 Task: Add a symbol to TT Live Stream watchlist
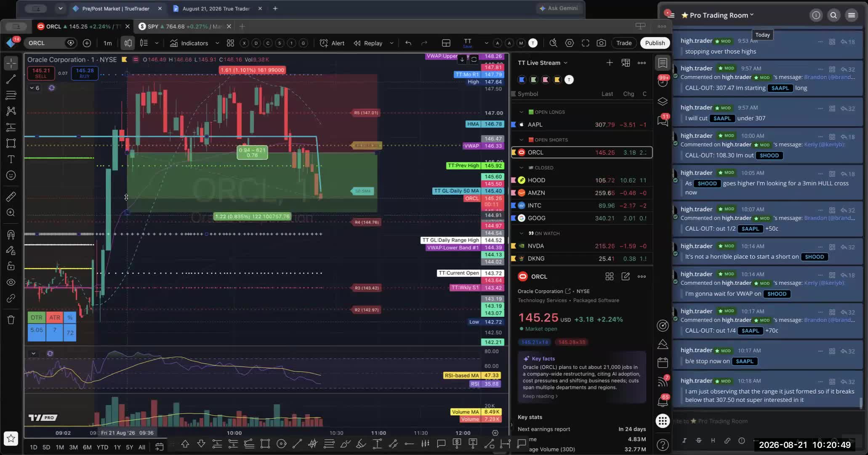pos(610,63)
